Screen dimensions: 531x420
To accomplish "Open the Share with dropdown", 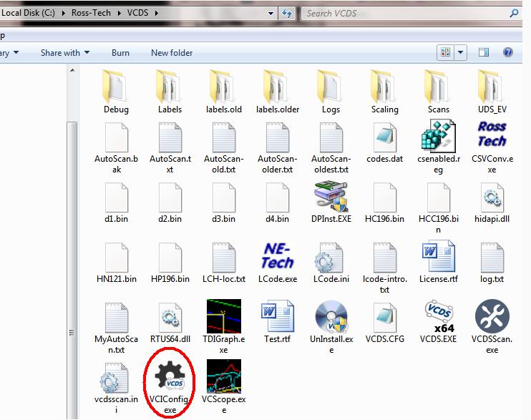I will pos(65,53).
